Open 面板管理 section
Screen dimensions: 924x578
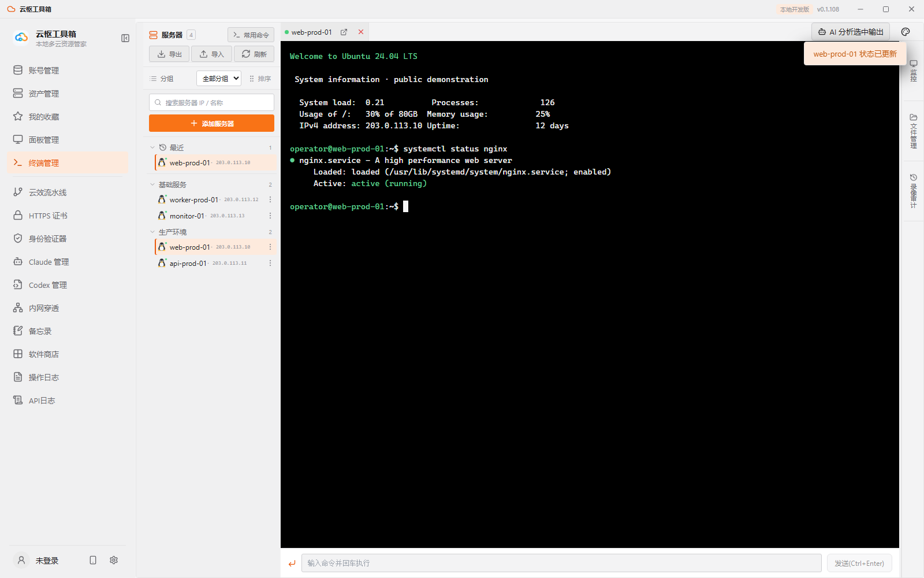[68, 140]
